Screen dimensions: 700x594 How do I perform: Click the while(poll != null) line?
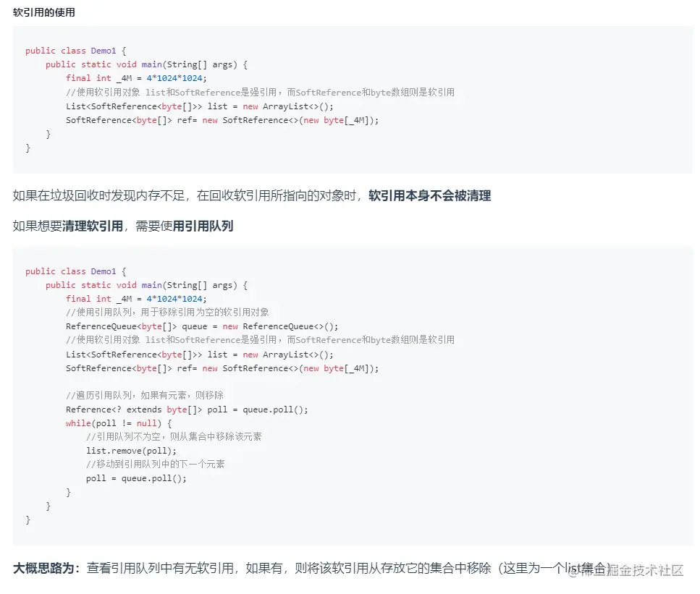pyautogui.click(x=116, y=423)
